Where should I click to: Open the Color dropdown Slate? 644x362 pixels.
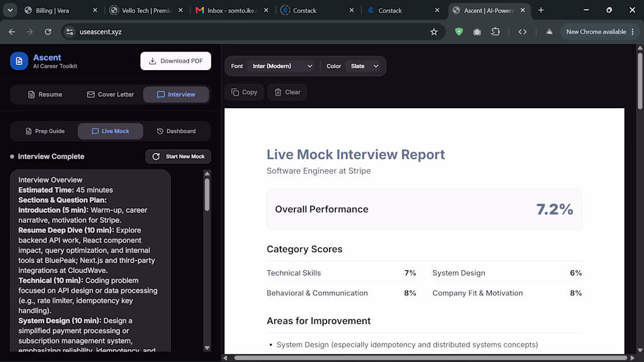[364, 66]
